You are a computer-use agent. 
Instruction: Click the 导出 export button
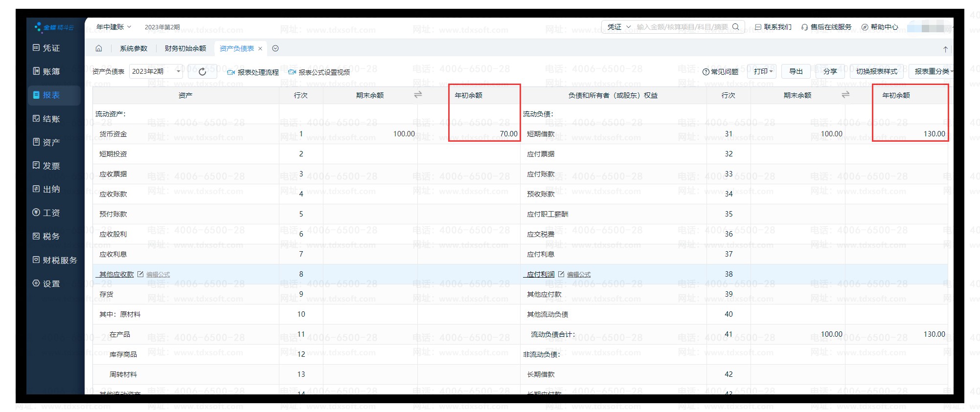click(x=796, y=71)
